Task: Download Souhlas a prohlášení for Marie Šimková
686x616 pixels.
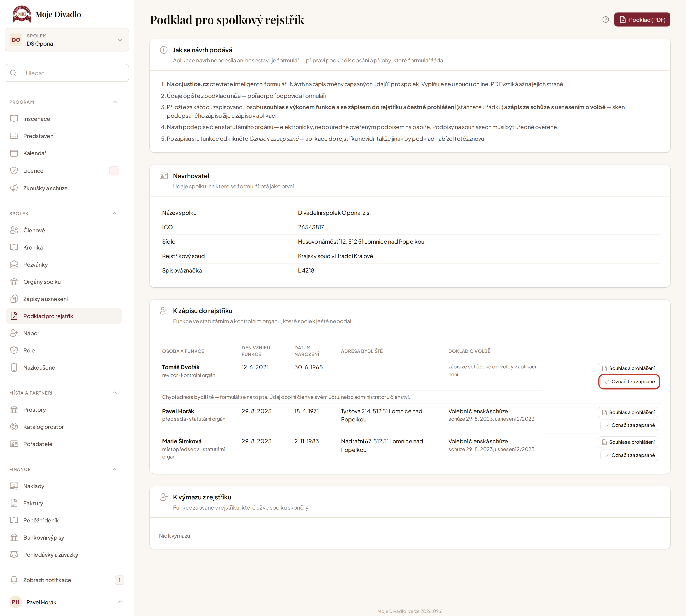Action: (628, 442)
